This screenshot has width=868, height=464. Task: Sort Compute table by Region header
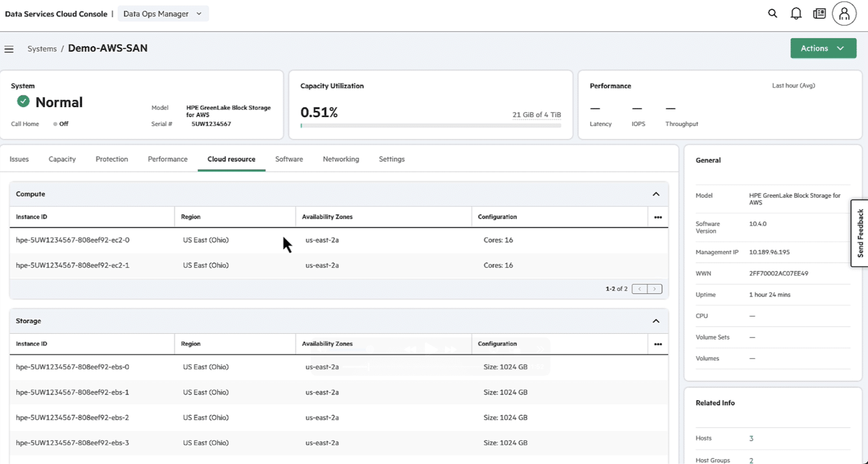tap(191, 217)
